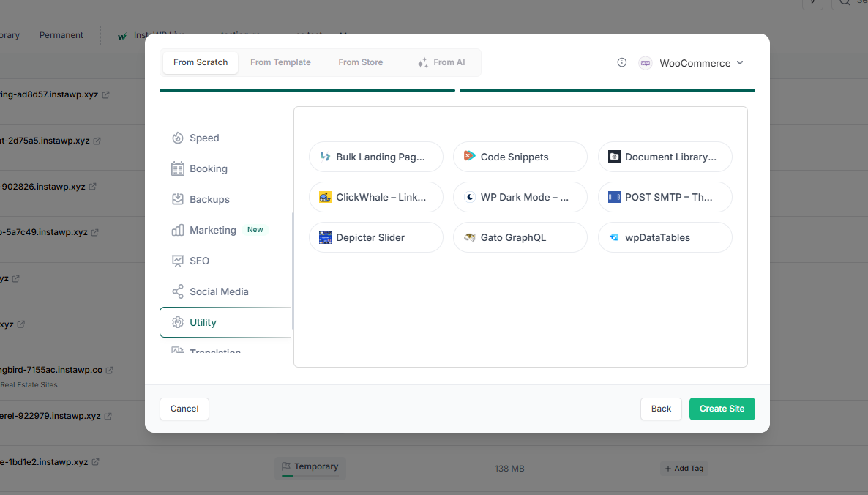This screenshot has width=868, height=495.
Task: Select the SEO category
Action: click(x=225, y=261)
